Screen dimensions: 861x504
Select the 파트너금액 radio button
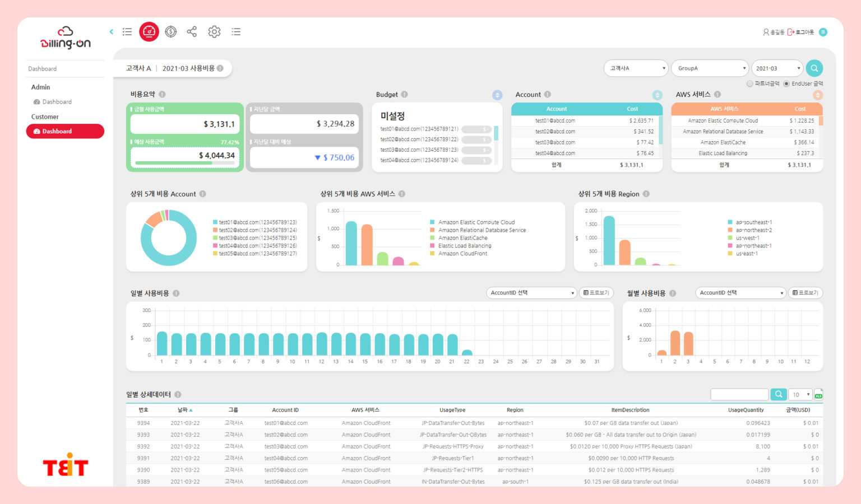point(749,83)
